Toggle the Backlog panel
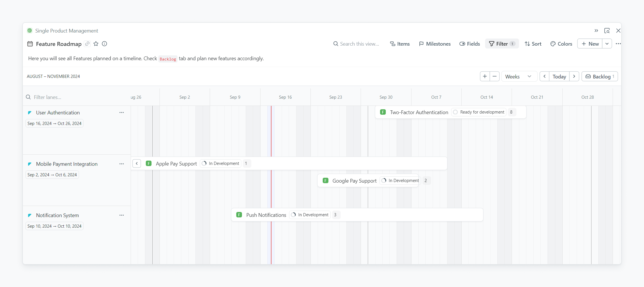Image resolution: width=644 pixels, height=287 pixels. tap(599, 76)
